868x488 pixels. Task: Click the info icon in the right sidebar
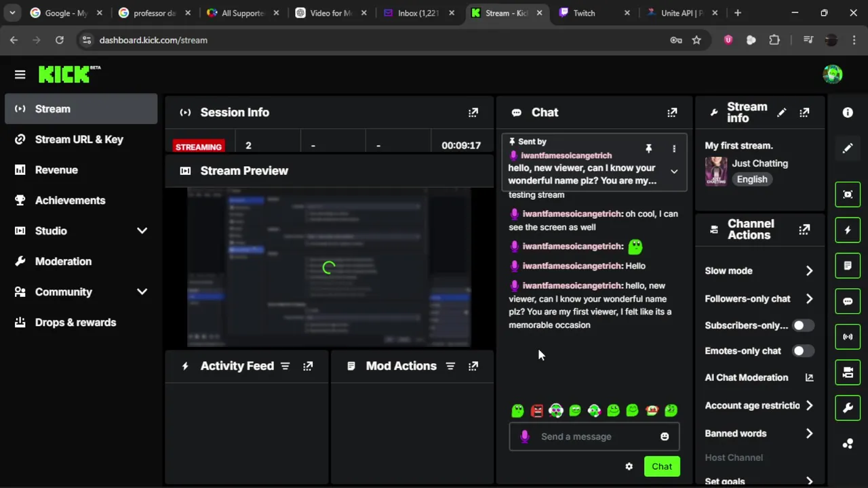tap(848, 113)
